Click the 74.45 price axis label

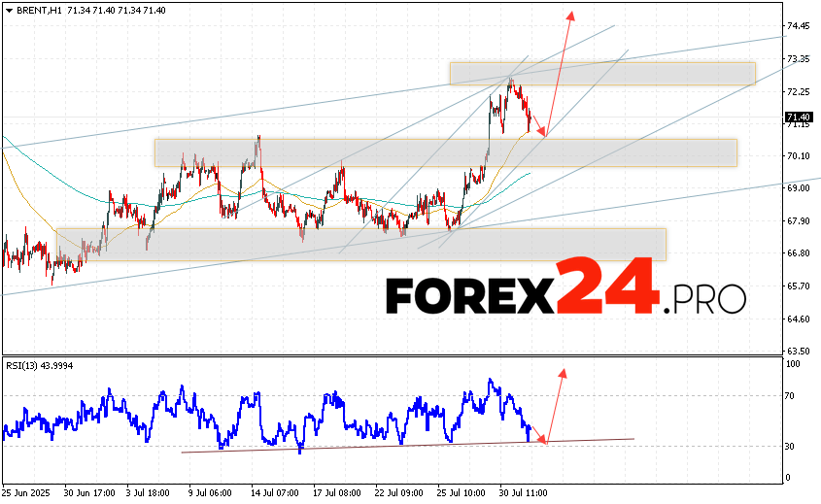click(x=799, y=26)
